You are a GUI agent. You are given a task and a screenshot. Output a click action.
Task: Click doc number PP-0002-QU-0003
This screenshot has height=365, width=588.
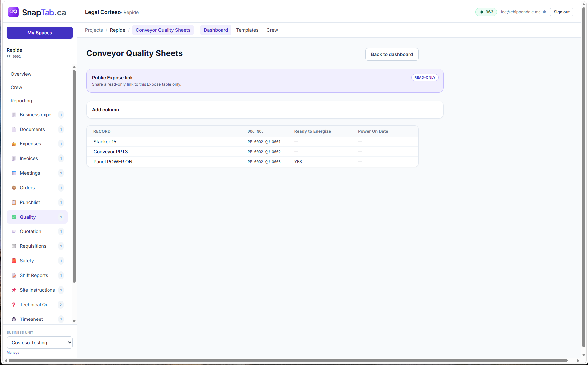click(x=264, y=162)
